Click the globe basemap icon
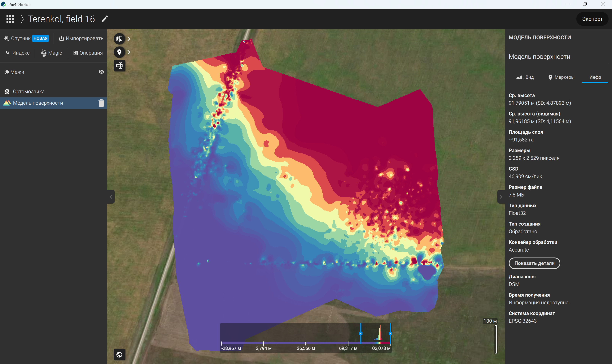This screenshot has width=612, height=364. coord(119,355)
